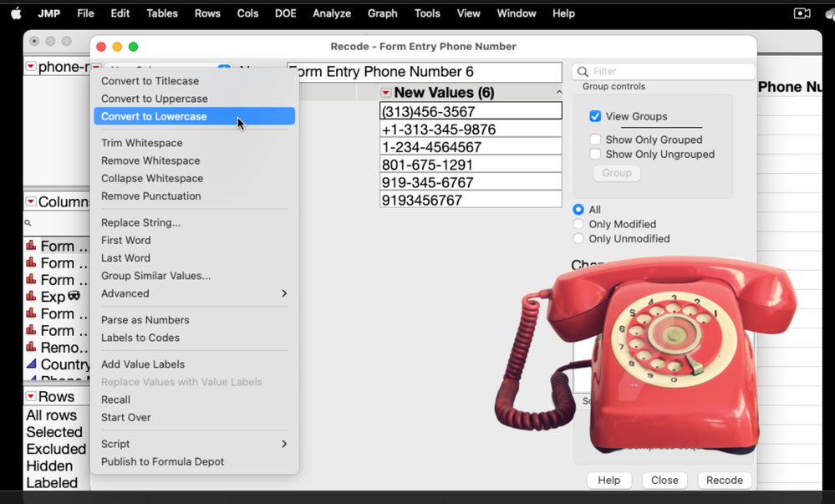The width and height of the screenshot is (835, 504).
Task: Select the Only Unmodified radio button
Action: tap(578, 238)
